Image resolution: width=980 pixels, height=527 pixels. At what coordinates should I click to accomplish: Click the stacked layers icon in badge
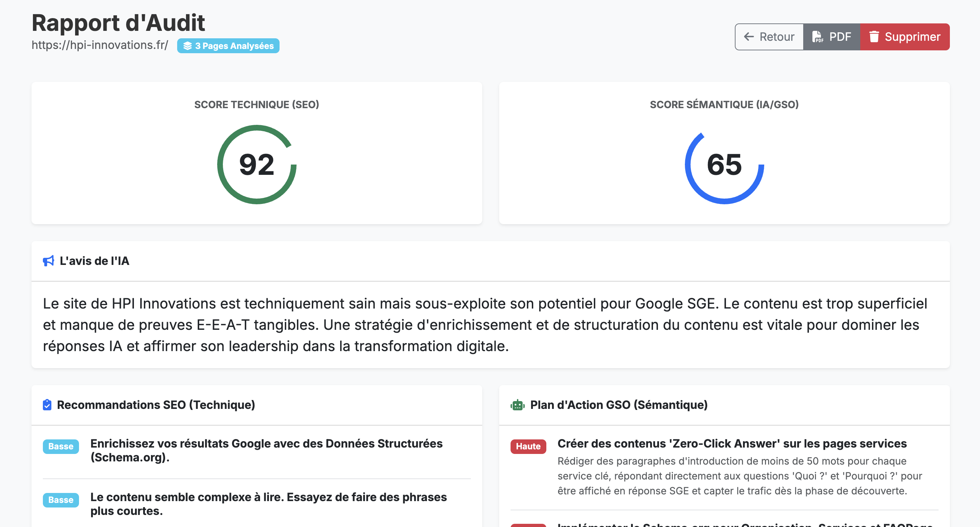pos(187,46)
